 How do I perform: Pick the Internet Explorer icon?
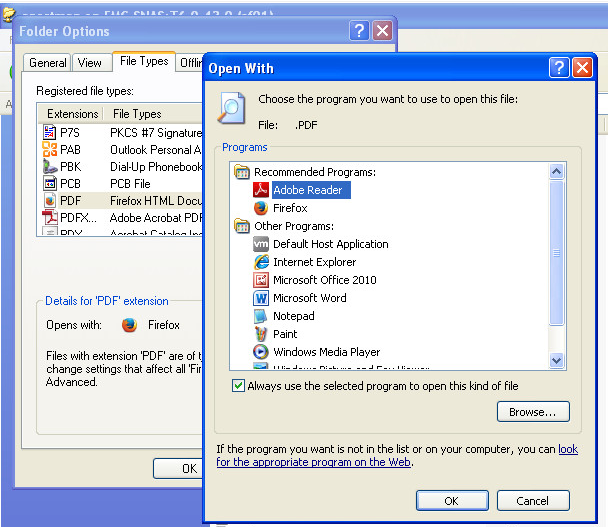click(x=261, y=262)
